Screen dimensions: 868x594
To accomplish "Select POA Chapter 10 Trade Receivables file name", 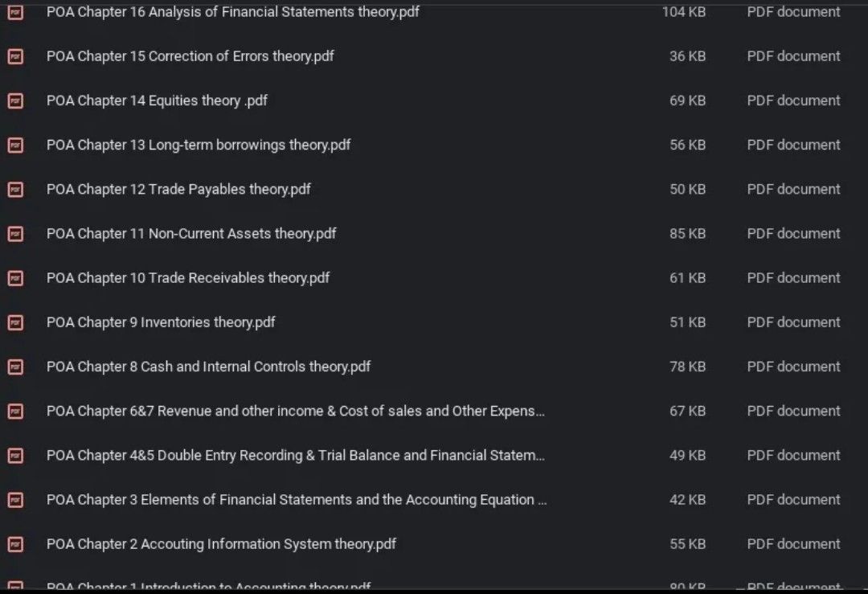I will [188, 278].
